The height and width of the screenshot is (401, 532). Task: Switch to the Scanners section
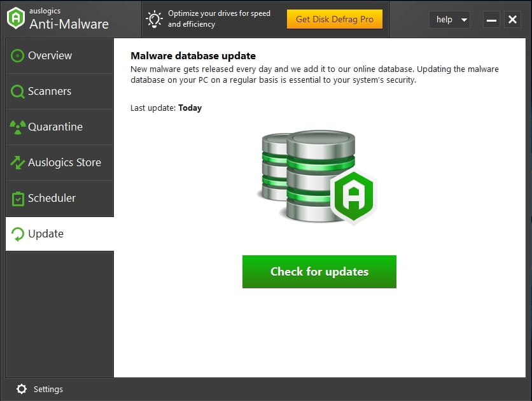click(60, 92)
